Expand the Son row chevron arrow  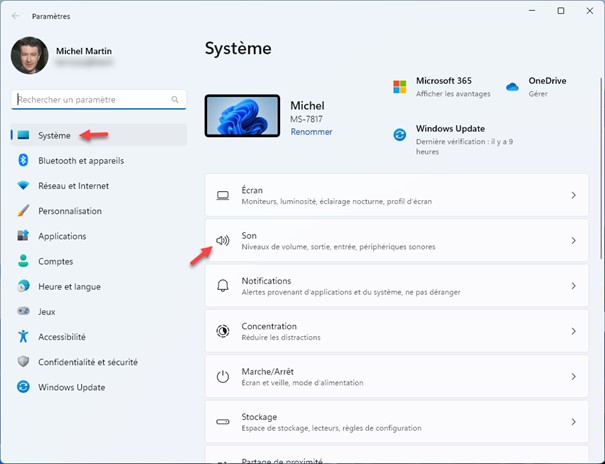tap(573, 241)
